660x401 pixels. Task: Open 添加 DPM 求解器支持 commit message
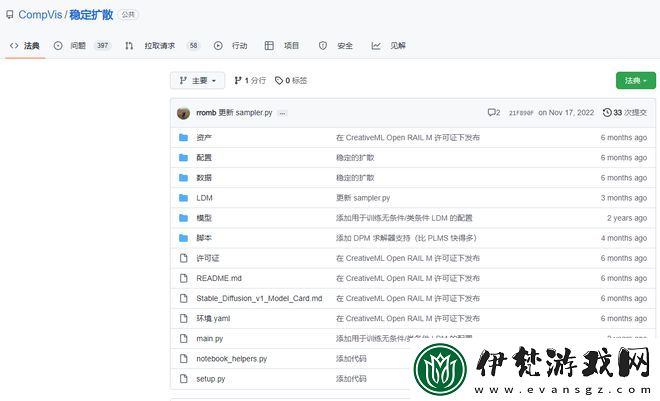coord(406,238)
